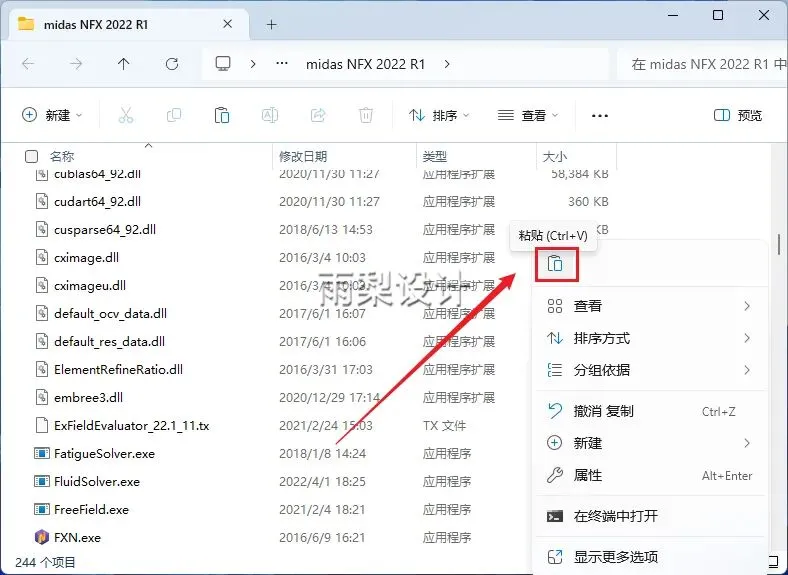Click midas NFX 2022 R1 in address path
The width and height of the screenshot is (788, 575).
pyautogui.click(x=365, y=64)
